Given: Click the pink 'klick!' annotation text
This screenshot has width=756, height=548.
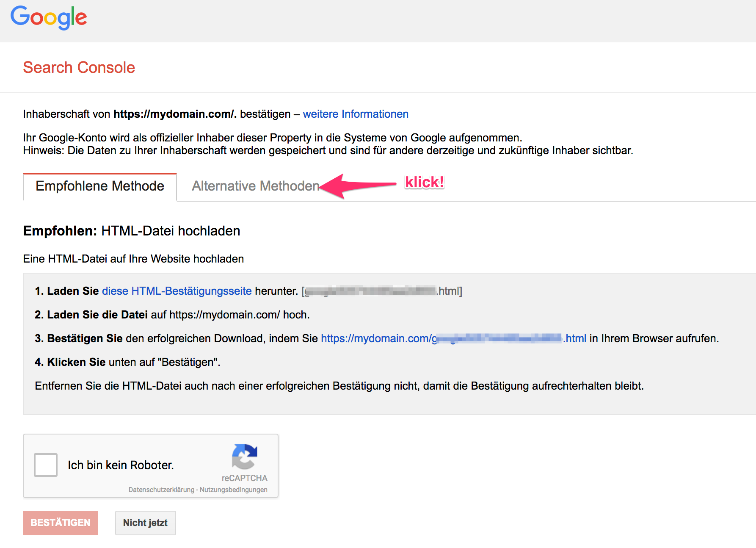Looking at the screenshot, I should tap(424, 182).
